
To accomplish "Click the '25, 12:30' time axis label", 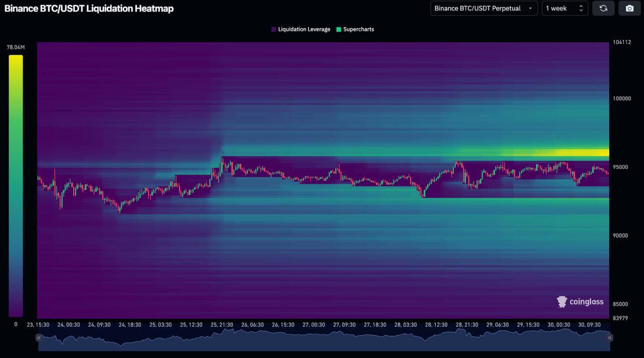I will [x=191, y=325].
